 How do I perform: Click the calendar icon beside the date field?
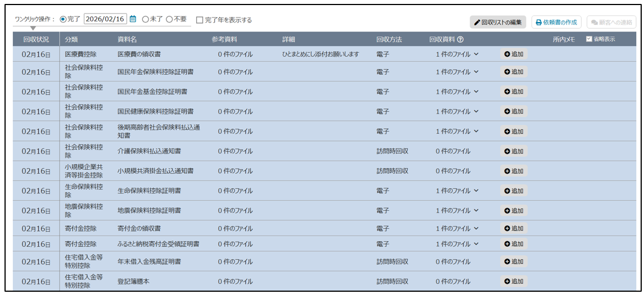pyautogui.click(x=133, y=19)
